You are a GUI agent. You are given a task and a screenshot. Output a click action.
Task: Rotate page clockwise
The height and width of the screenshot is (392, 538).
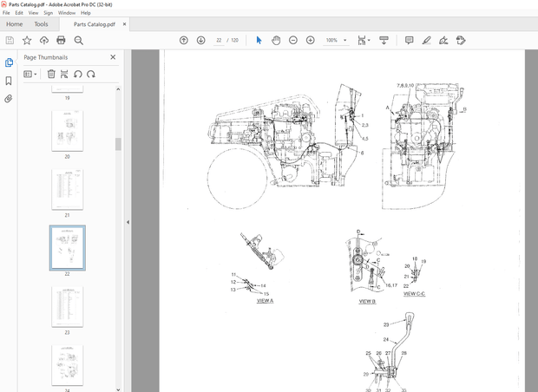(x=91, y=74)
